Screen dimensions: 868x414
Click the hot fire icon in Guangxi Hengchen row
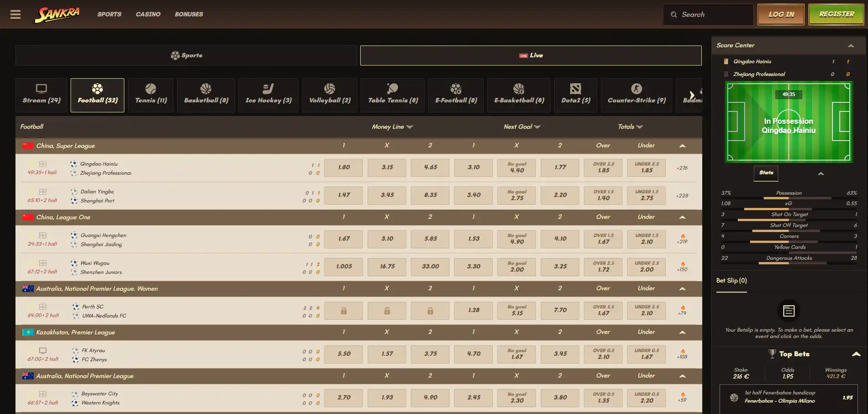tap(683, 236)
